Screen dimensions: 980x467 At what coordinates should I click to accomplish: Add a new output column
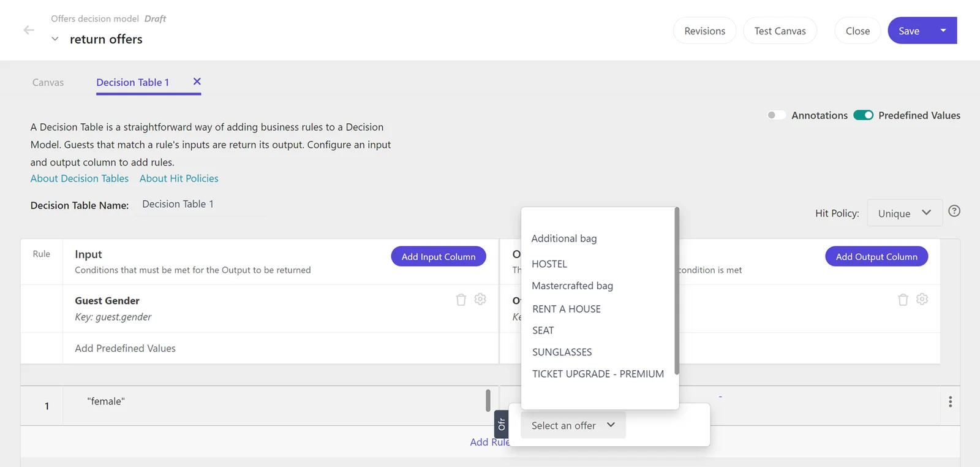pos(876,257)
